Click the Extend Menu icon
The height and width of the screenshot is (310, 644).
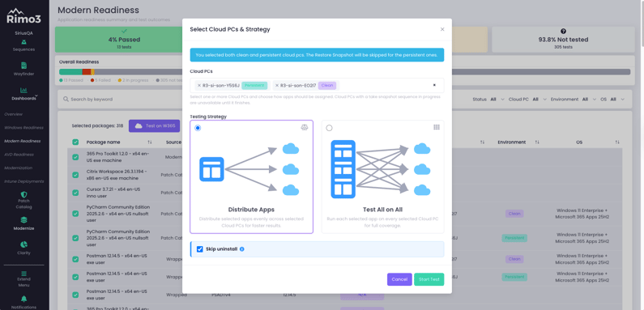(x=23, y=274)
